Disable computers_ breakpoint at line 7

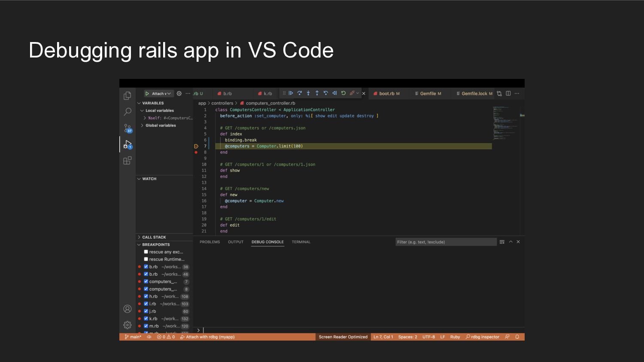click(146, 281)
